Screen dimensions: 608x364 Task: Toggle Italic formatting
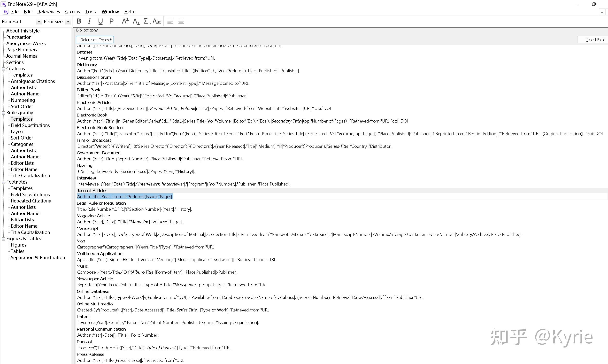coord(90,21)
